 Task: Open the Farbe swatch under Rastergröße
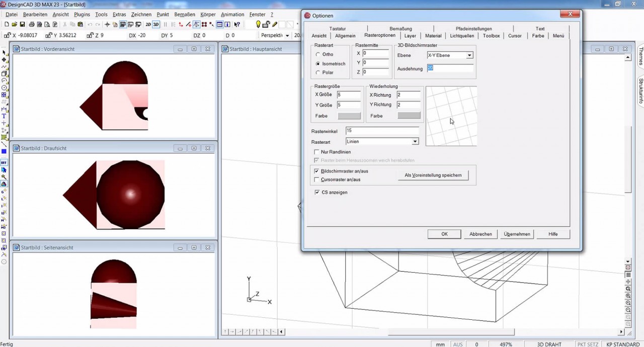[x=349, y=116]
